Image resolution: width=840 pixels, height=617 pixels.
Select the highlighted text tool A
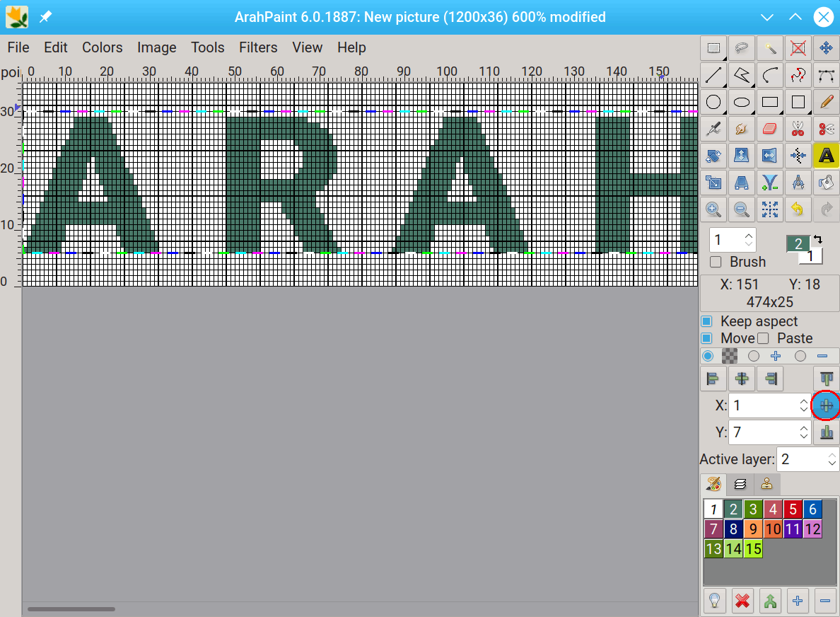coord(826,156)
